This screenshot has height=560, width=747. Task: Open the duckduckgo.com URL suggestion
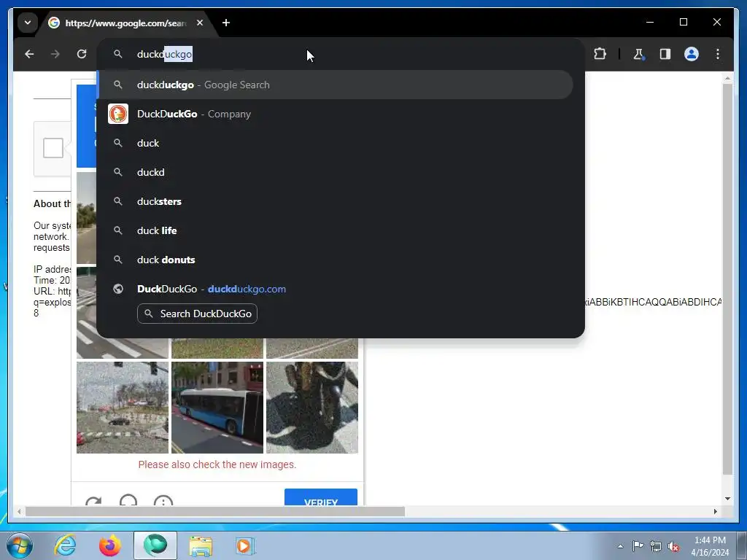[335, 289]
